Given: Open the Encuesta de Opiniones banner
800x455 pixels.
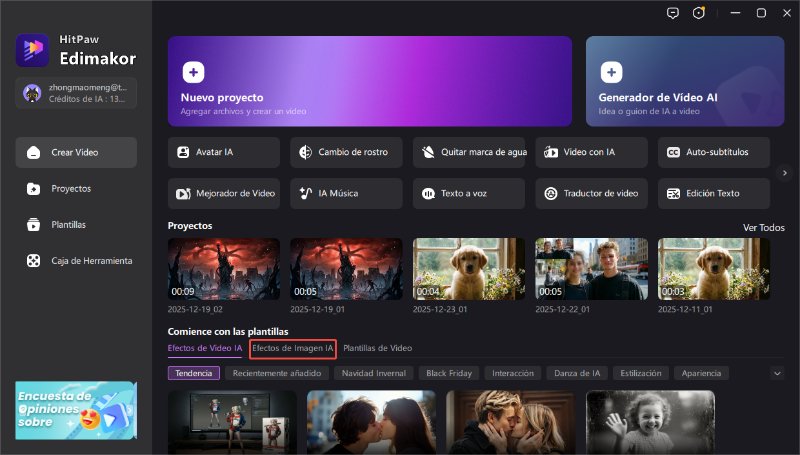Looking at the screenshot, I should click(x=76, y=411).
